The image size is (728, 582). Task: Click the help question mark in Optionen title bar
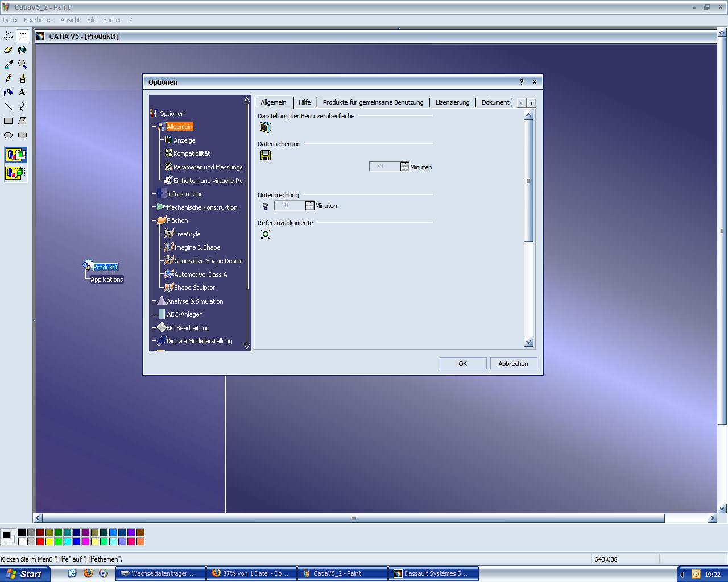click(522, 82)
